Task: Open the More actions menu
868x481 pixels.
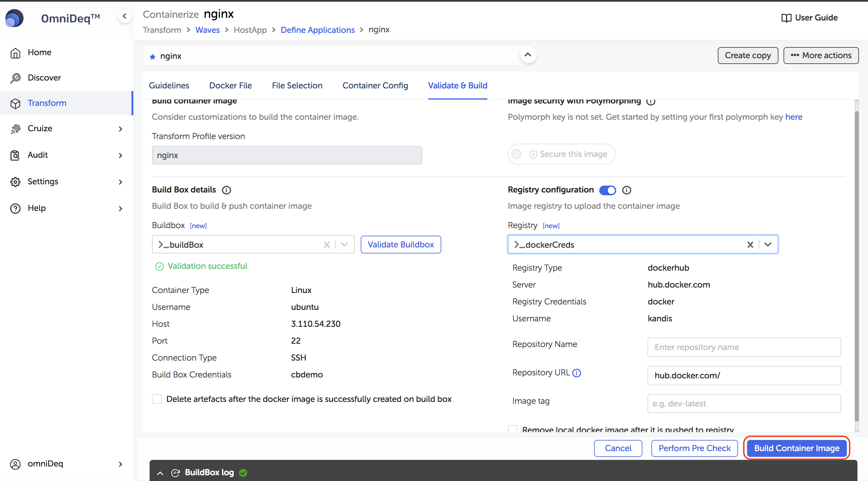Action: coord(821,55)
